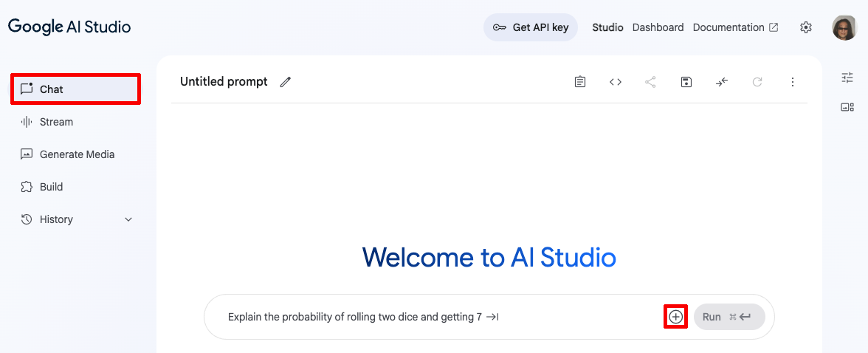Open the user account avatar menu
The height and width of the screenshot is (353, 868).
click(x=844, y=27)
